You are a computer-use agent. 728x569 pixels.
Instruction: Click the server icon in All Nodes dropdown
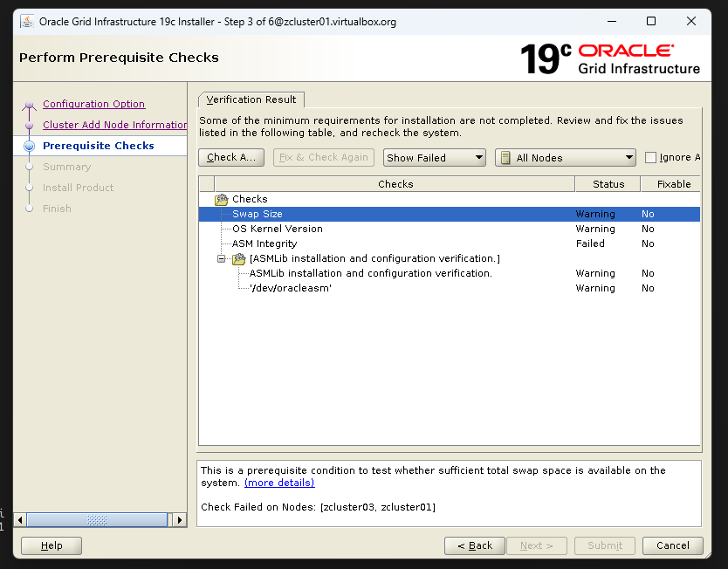505,158
